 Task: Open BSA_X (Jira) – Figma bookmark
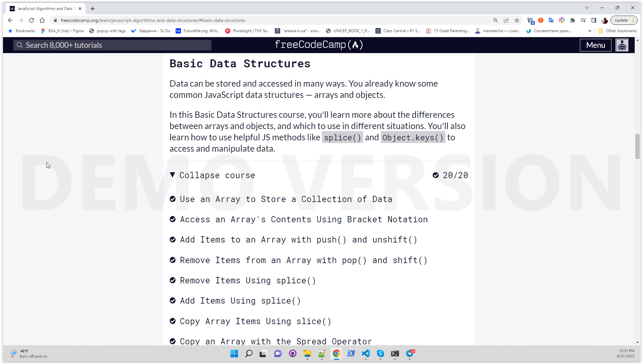coord(62,31)
